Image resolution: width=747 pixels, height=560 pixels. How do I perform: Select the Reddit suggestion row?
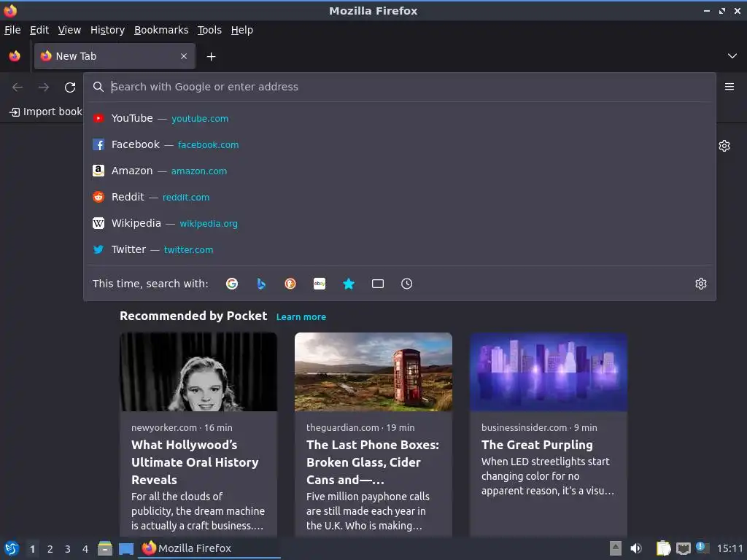(x=400, y=197)
